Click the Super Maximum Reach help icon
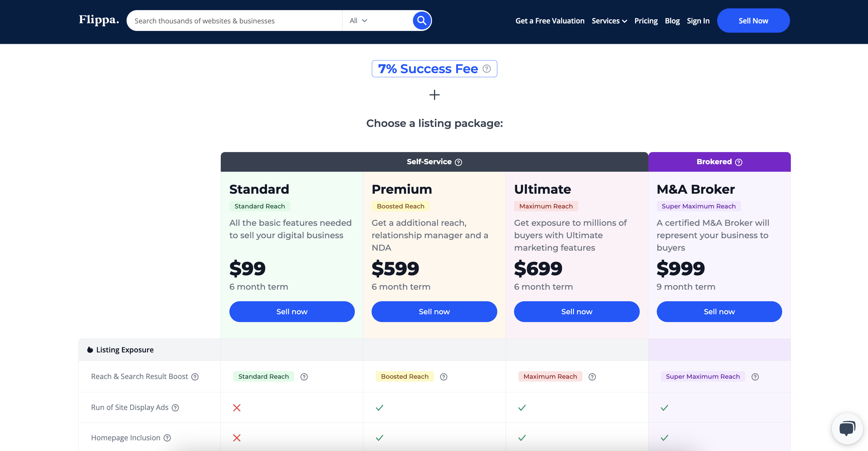 (755, 377)
